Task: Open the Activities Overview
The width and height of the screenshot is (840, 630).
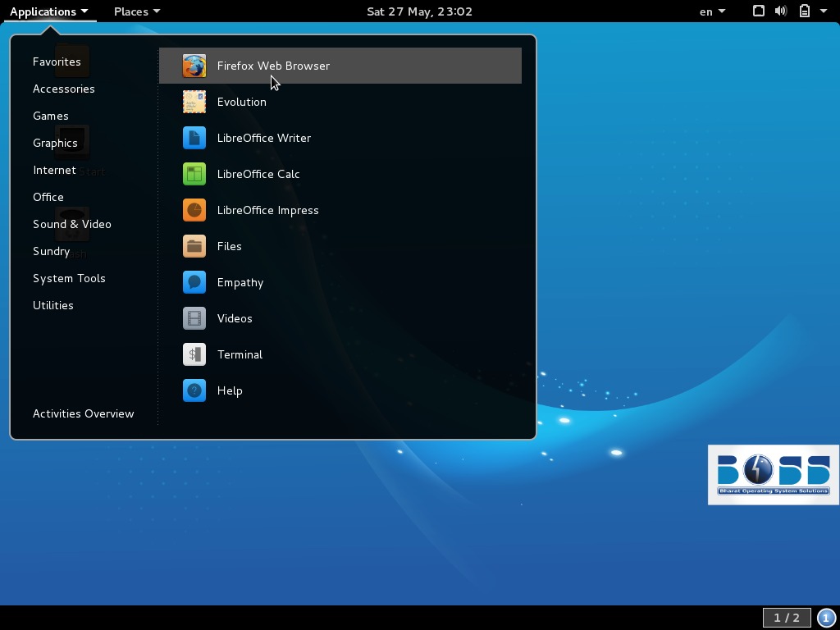Action: pyautogui.click(x=83, y=413)
